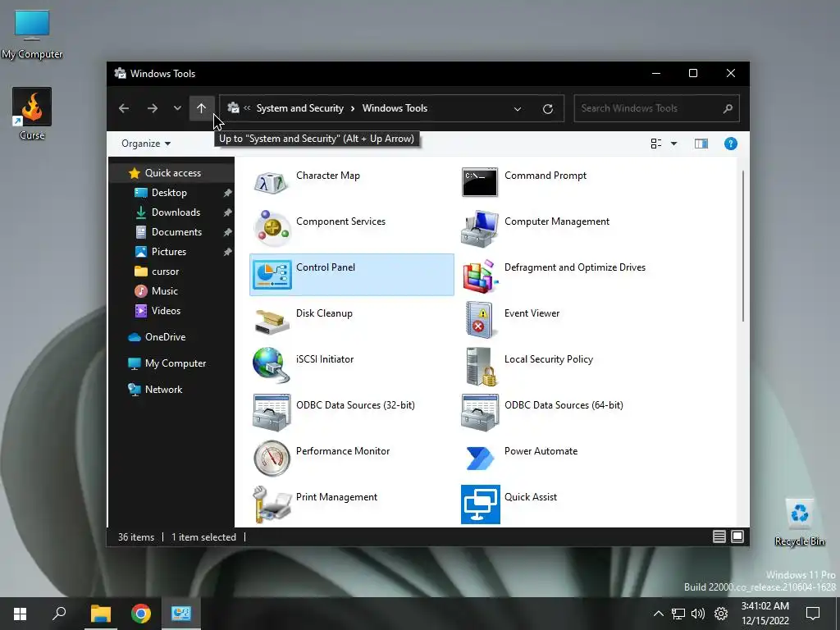Open recent locations dropdown arrow
840x630 pixels.
click(x=177, y=108)
